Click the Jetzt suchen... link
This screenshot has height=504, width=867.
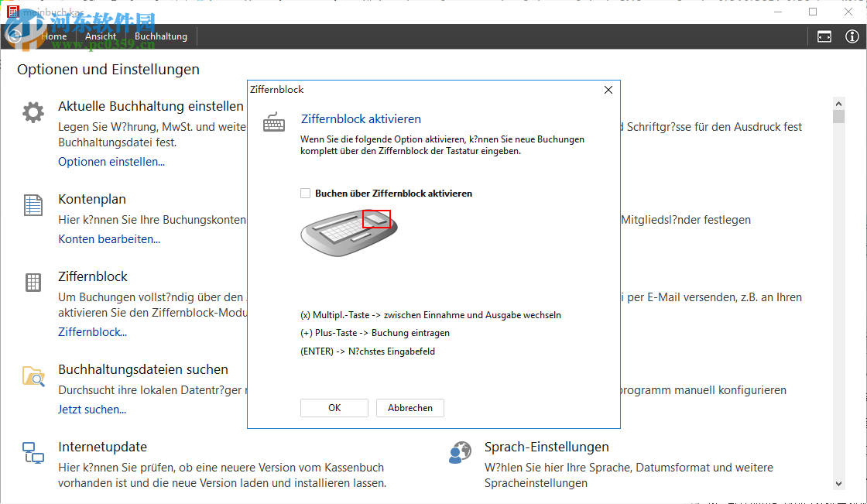92,410
